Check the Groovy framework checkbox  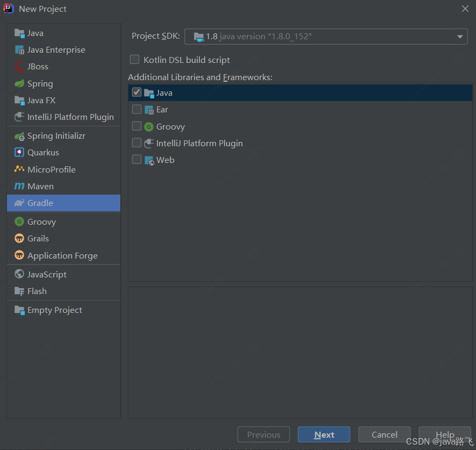(x=136, y=126)
